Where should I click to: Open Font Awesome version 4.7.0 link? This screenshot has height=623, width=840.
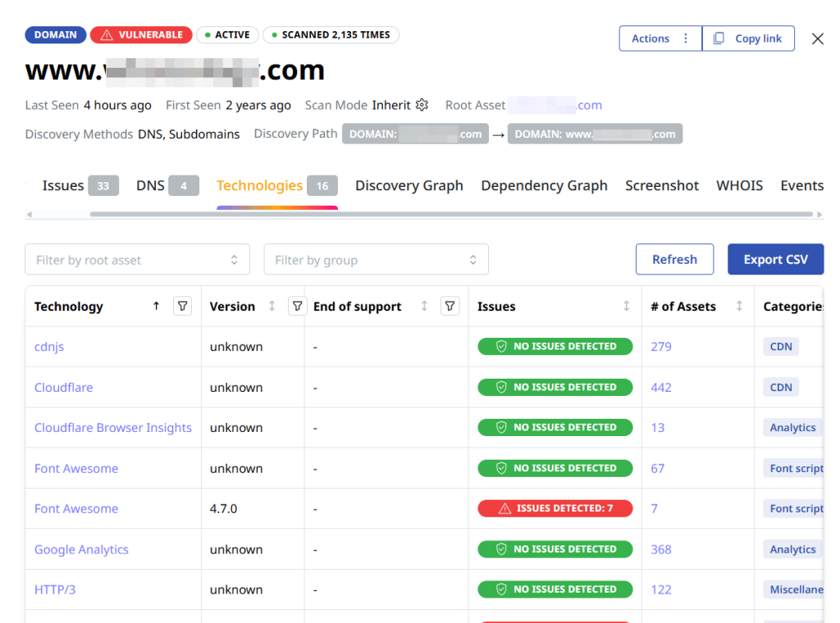[76, 508]
